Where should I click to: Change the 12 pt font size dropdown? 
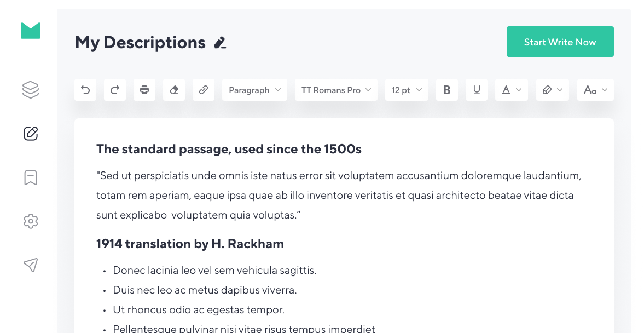coord(407,90)
